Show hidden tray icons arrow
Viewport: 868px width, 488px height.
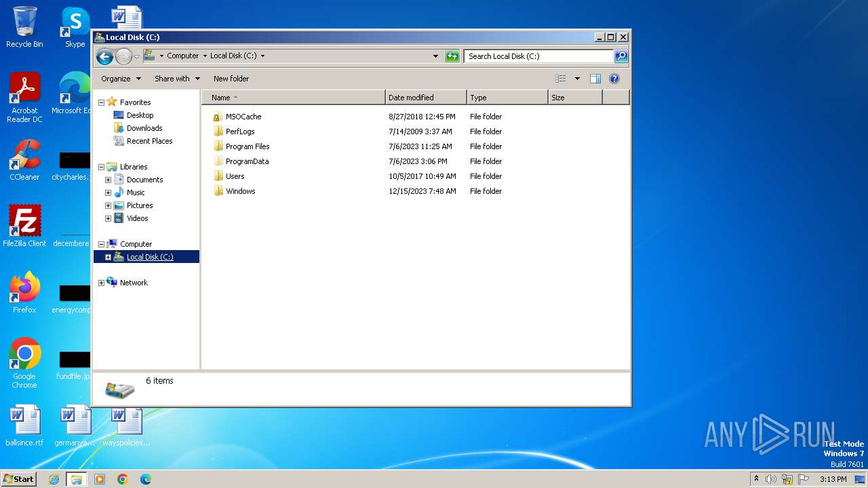pyautogui.click(x=756, y=479)
